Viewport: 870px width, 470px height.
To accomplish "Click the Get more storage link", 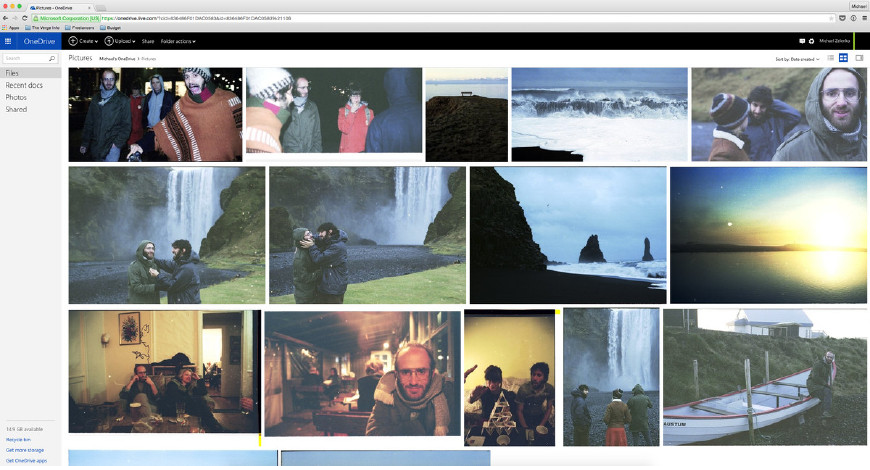I will [x=24, y=450].
